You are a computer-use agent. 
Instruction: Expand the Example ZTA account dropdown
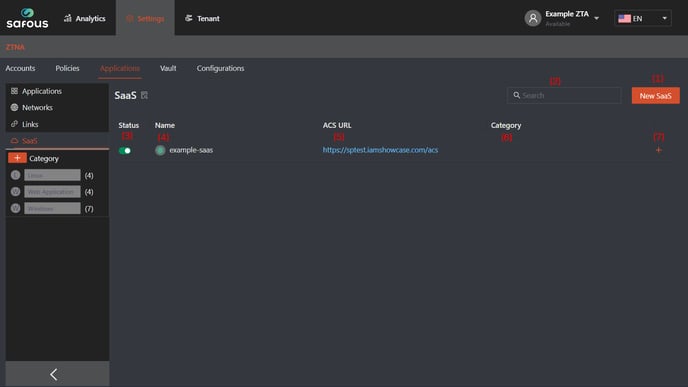point(596,18)
